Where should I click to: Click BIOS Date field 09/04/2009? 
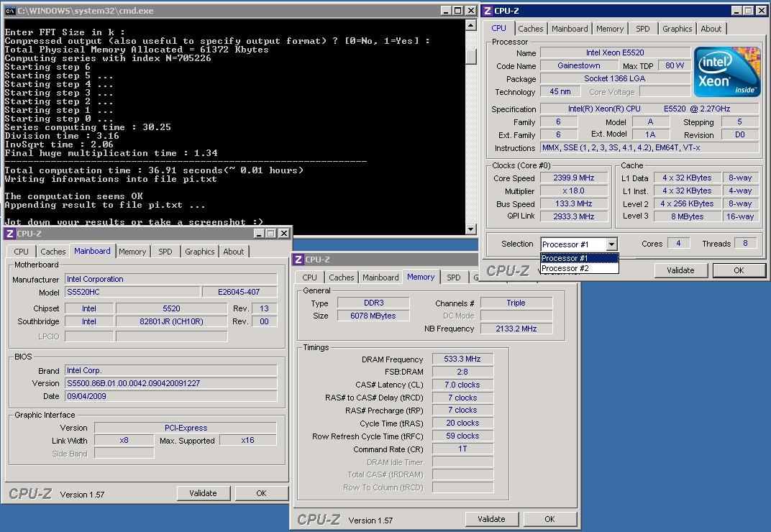point(170,396)
